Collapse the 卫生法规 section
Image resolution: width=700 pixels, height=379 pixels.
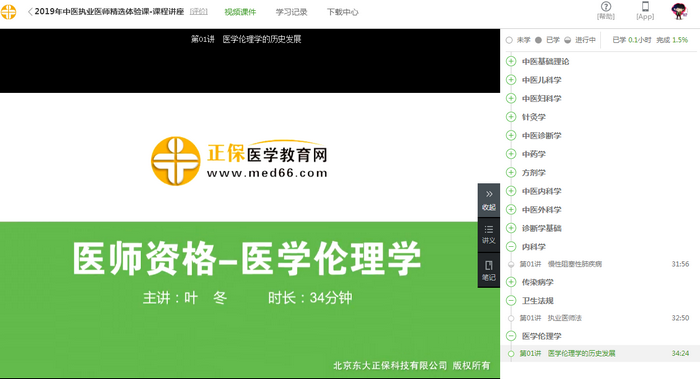point(511,300)
